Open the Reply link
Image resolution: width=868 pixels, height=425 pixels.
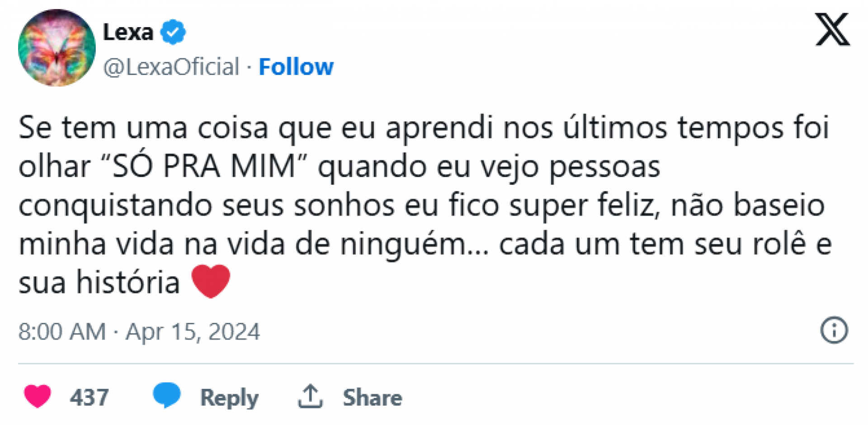click(x=228, y=397)
